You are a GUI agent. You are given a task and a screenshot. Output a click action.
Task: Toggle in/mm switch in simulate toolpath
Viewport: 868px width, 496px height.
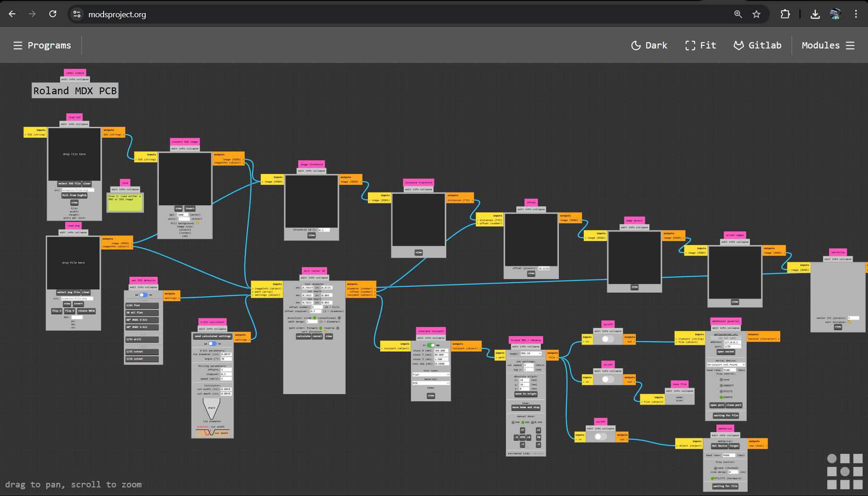[430, 345]
